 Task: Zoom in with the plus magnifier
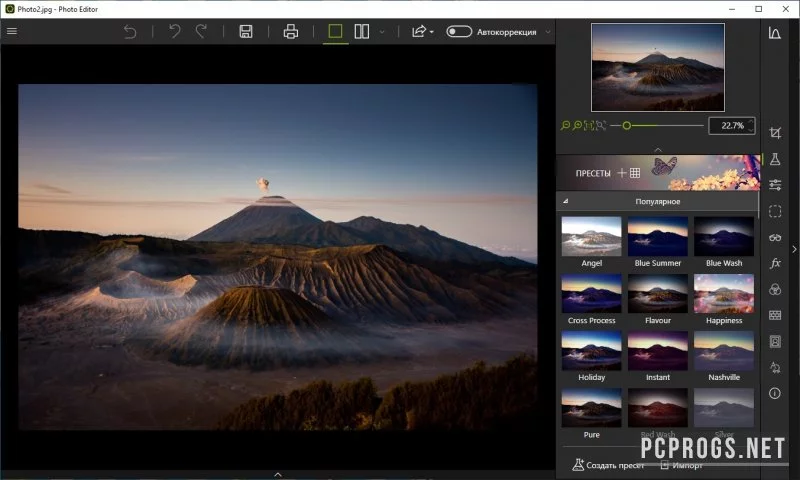click(577, 125)
